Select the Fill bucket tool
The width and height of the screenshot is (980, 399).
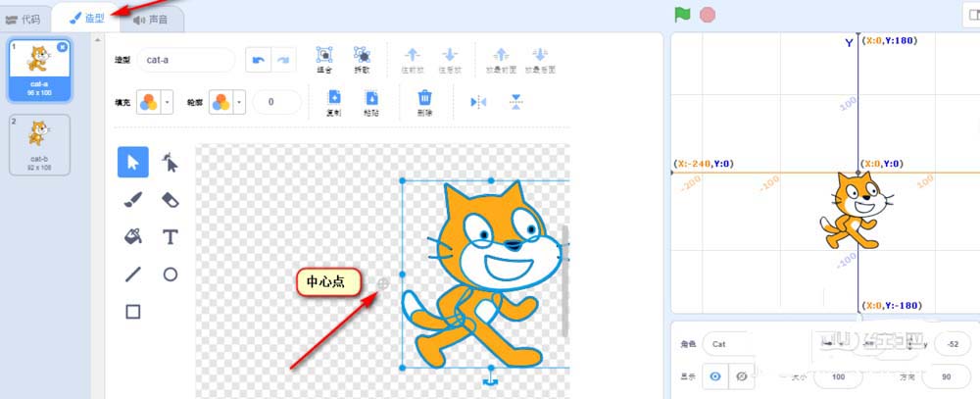pos(133,236)
